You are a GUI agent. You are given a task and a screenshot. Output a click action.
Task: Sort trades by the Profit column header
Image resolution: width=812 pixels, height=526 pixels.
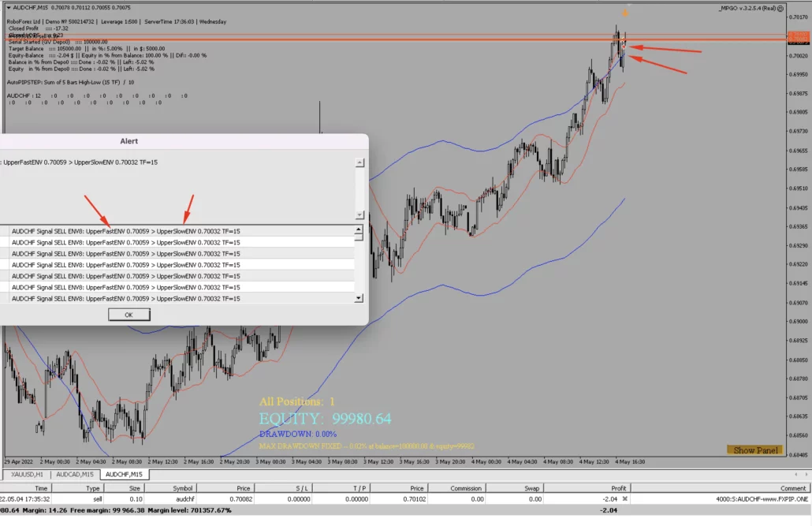tap(619, 488)
